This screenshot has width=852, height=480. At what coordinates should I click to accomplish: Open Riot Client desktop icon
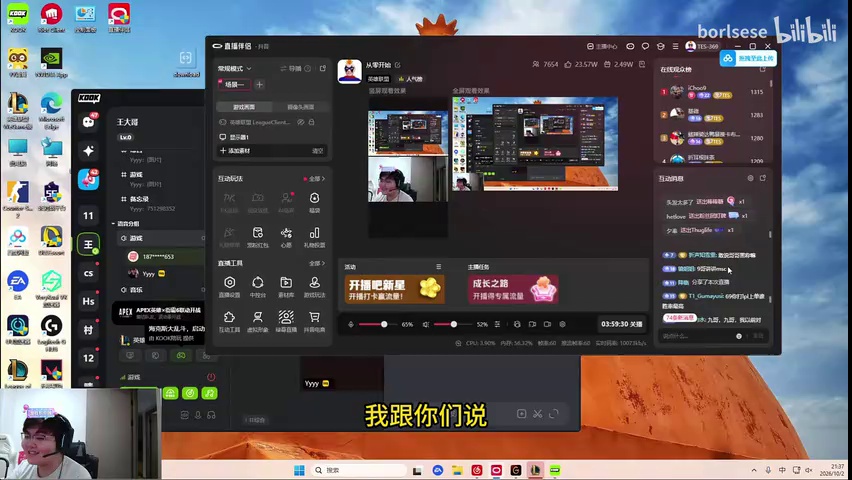tap(51, 18)
